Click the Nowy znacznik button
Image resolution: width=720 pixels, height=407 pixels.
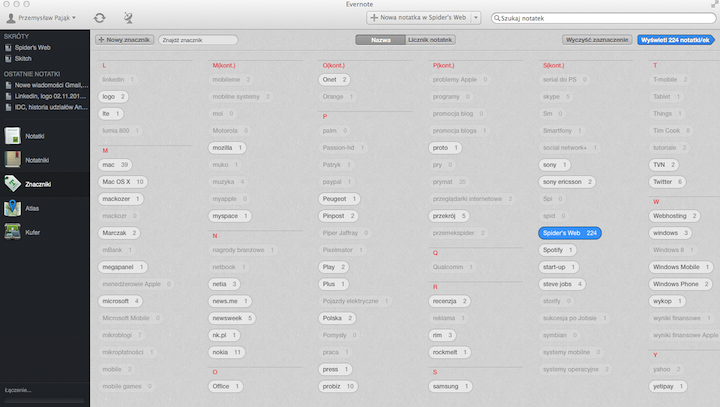pyautogui.click(x=124, y=40)
